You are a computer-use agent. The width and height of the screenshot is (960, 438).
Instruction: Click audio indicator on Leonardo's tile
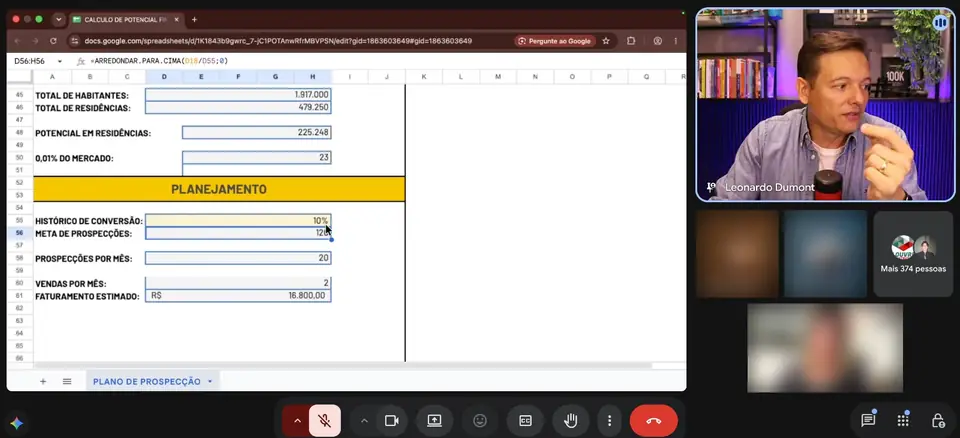(940, 23)
